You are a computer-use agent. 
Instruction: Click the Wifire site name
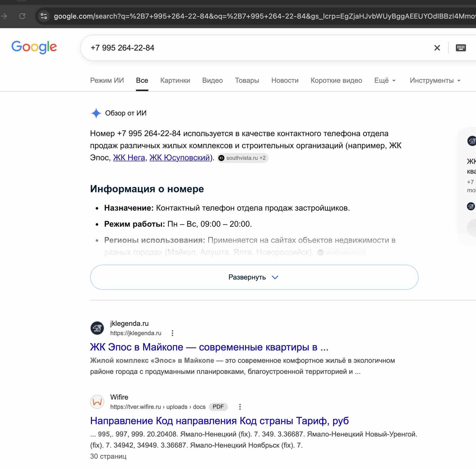point(119,397)
